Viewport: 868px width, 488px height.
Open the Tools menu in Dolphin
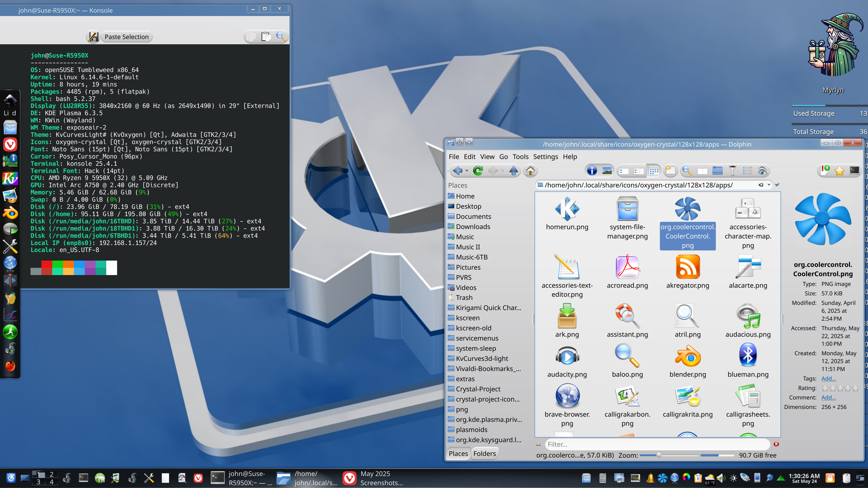pyautogui.click(x=521, y=156)
